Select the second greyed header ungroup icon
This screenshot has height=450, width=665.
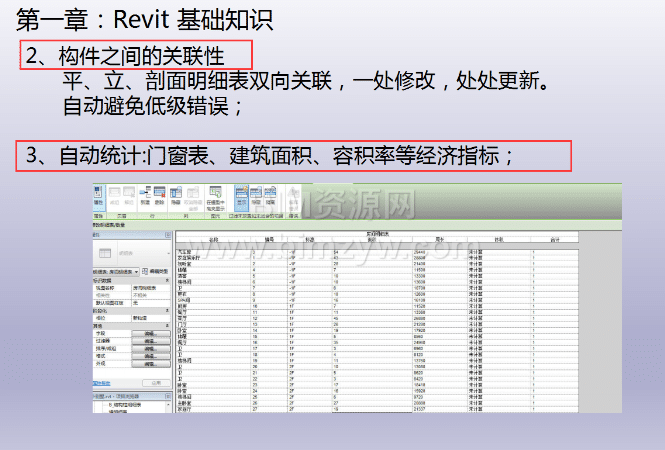point(129,195)
